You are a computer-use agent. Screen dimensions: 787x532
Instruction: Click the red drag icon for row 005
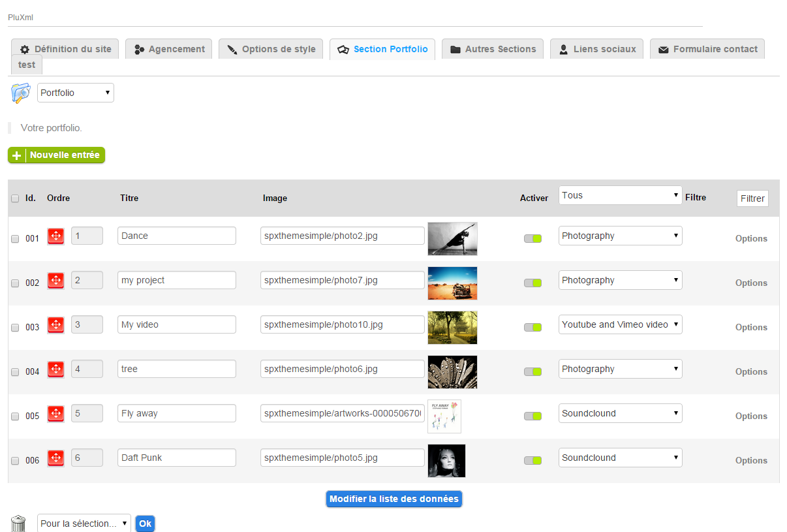[x=55, y=414]
